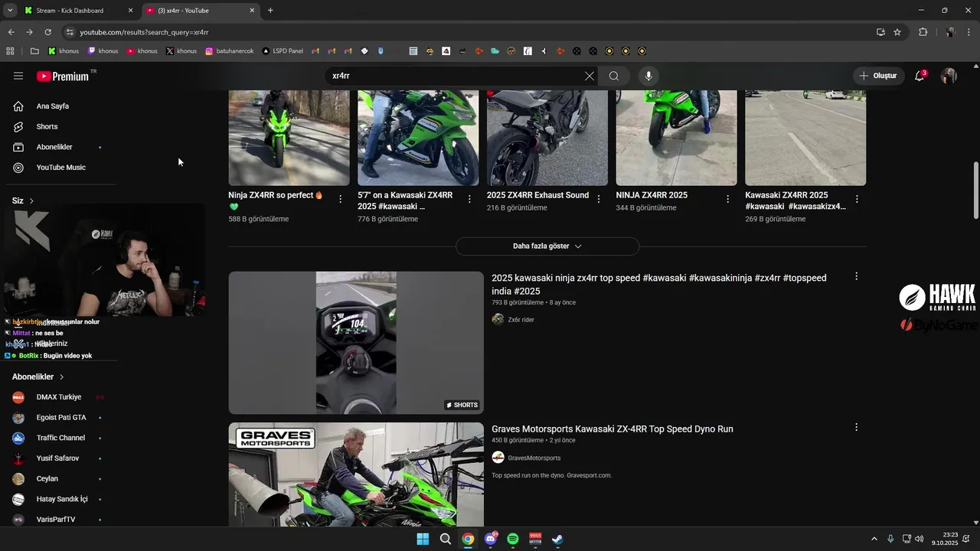Open the Instagram batuhanercok bookmark
The width and height of the screenshot is (980, 551).
[229, 51]
